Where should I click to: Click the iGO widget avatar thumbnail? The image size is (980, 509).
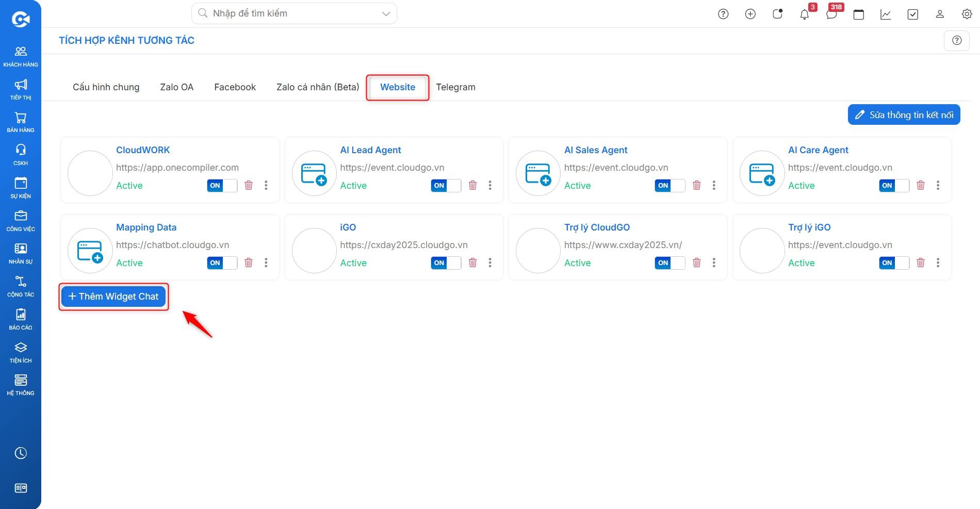[314, 251]
